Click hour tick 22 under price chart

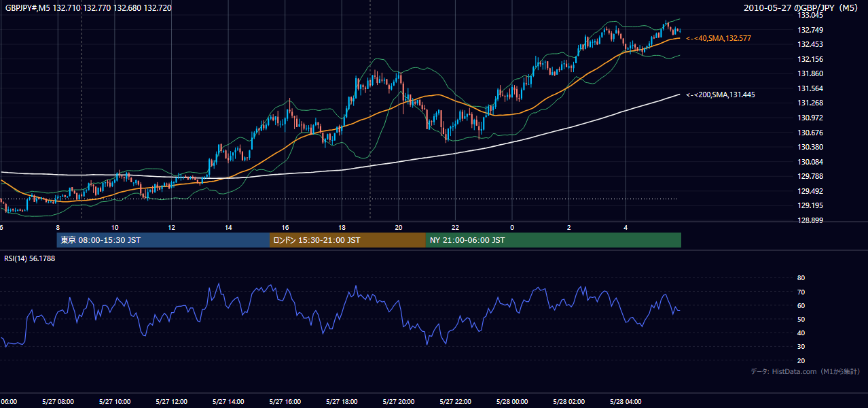coord(456,227)
